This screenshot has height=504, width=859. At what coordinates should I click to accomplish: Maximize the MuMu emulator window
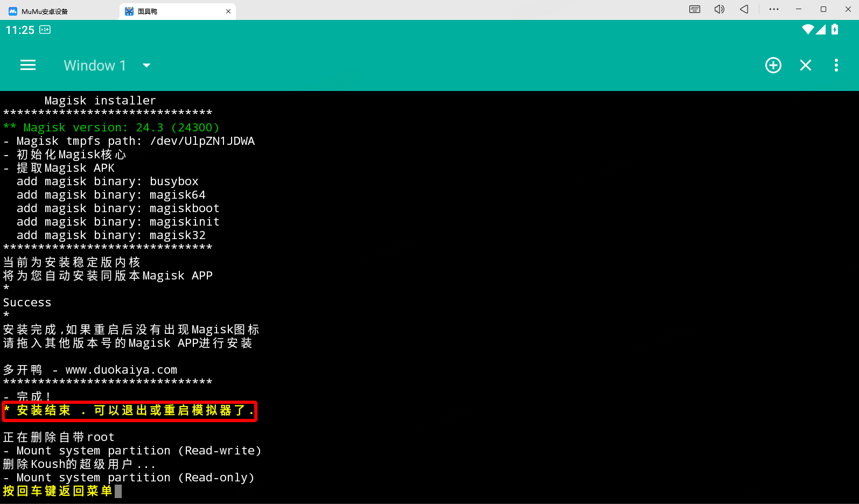(823, 9)
